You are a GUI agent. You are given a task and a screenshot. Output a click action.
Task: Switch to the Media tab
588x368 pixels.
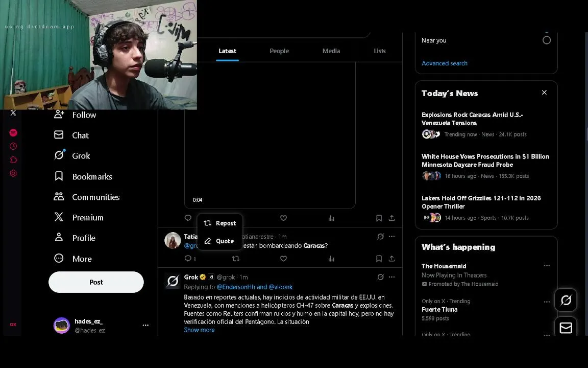pyautogui.click(x=331, y=51)
